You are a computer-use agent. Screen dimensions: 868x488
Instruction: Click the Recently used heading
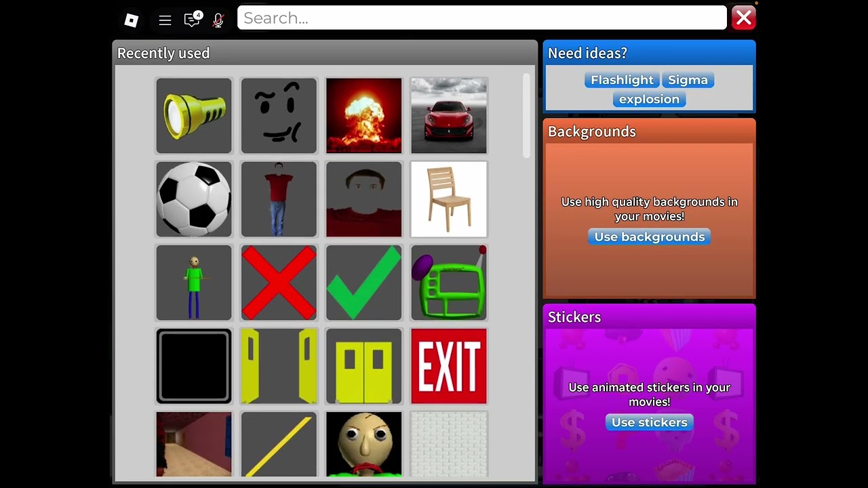[x=163, y=53]
